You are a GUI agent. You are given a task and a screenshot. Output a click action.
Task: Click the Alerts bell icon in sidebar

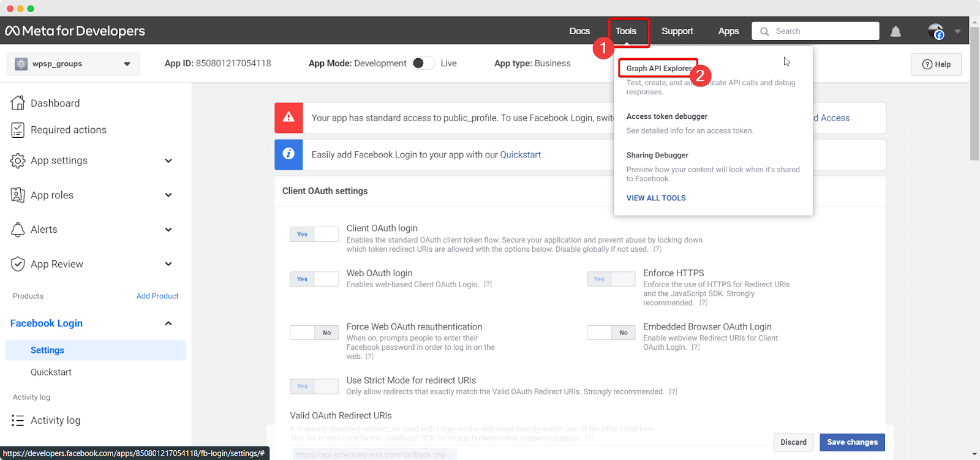click(x=18, y=229)
